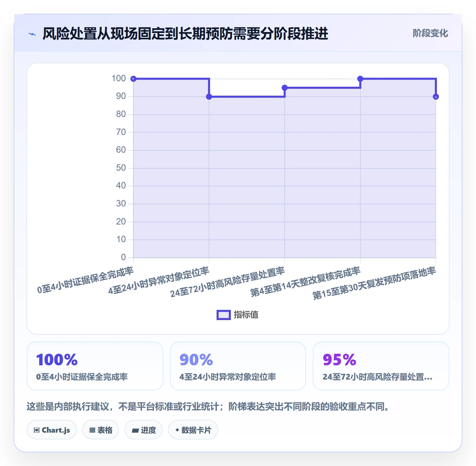Click the y-axis value 50
Screen dimensions: 476x466
click(121, 168)
